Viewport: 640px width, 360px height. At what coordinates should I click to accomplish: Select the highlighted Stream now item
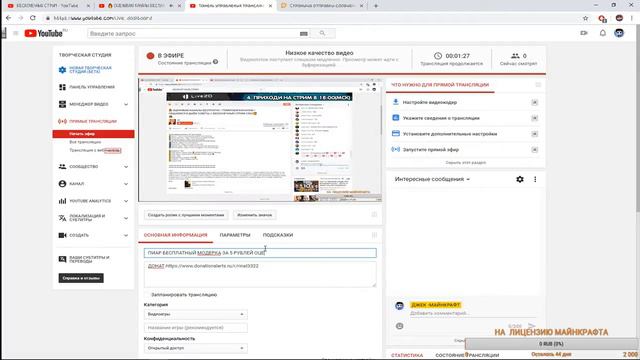[x=93, y=134]
